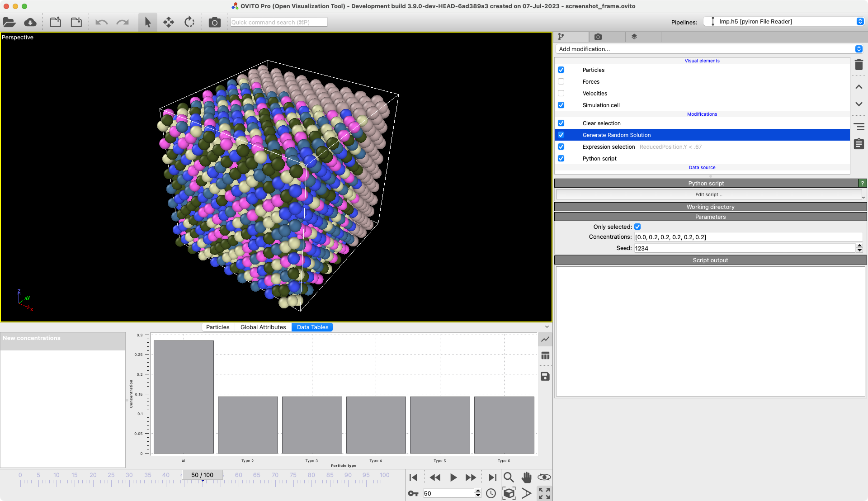Disable the Clear selection modifier

561,123
